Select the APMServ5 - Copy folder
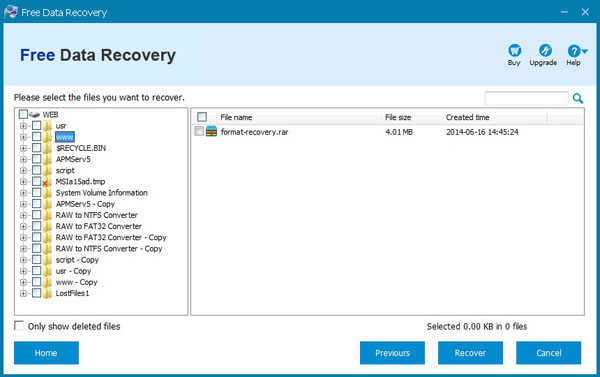The image size is (600, 377). coord(85,204)
